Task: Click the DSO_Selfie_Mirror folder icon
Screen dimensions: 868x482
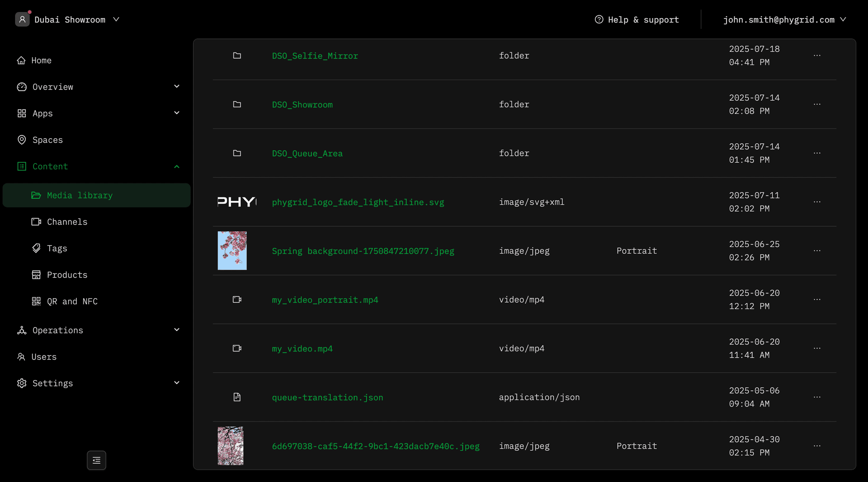Action: [237, 56]
